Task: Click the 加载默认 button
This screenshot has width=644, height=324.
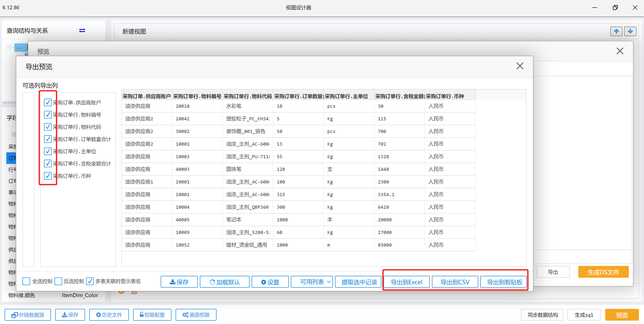Action: [224, 282]
